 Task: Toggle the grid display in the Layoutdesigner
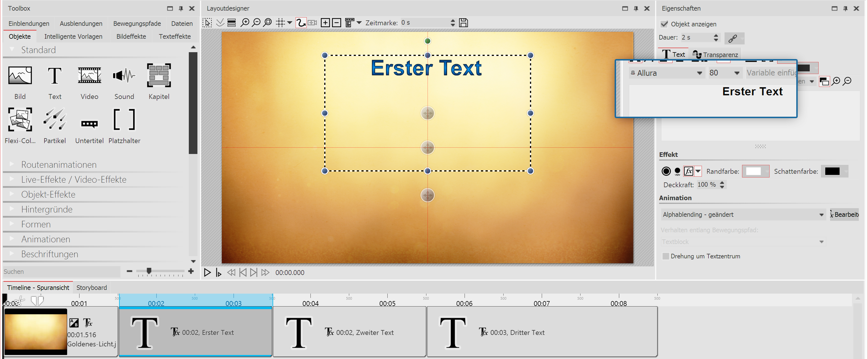[281, 23]
